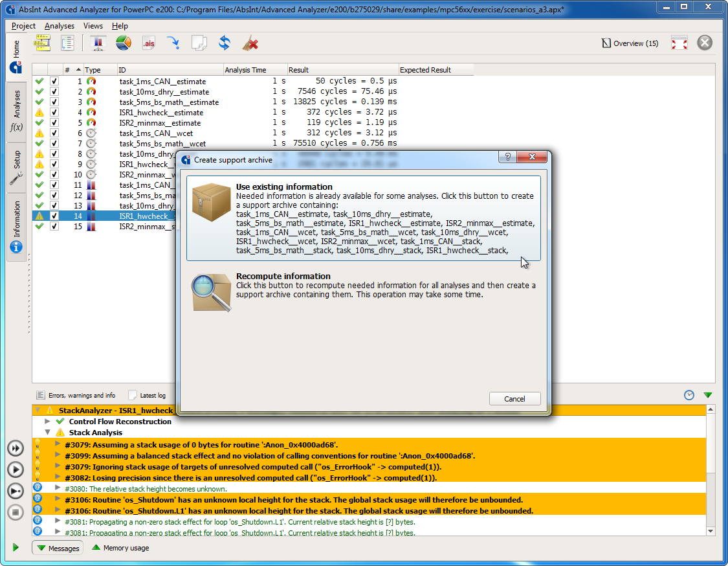Click the Overview (15) button
The height and width of the screenshot is (566, 728).
tap(630, 43)
